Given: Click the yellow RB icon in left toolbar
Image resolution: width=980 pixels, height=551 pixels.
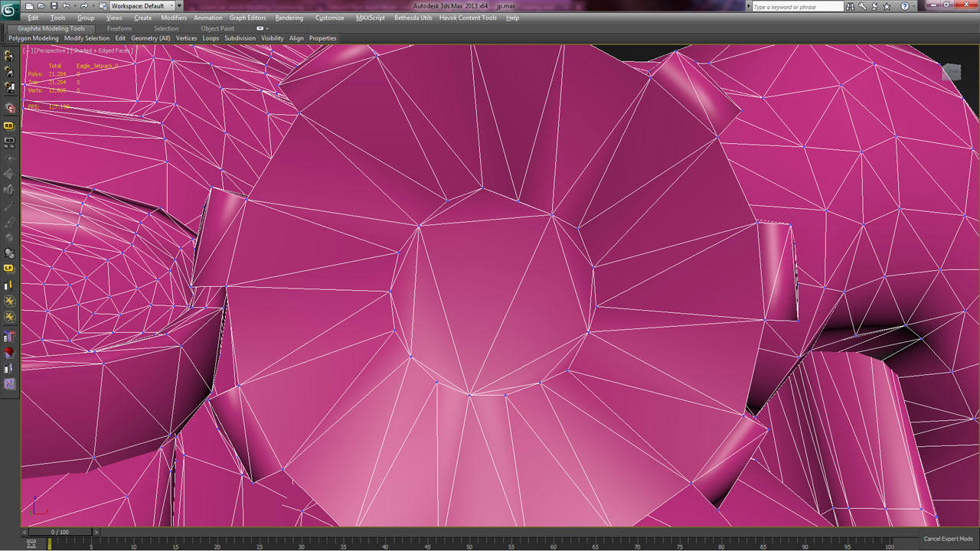Looking at the screenshot, I should 9,125.
